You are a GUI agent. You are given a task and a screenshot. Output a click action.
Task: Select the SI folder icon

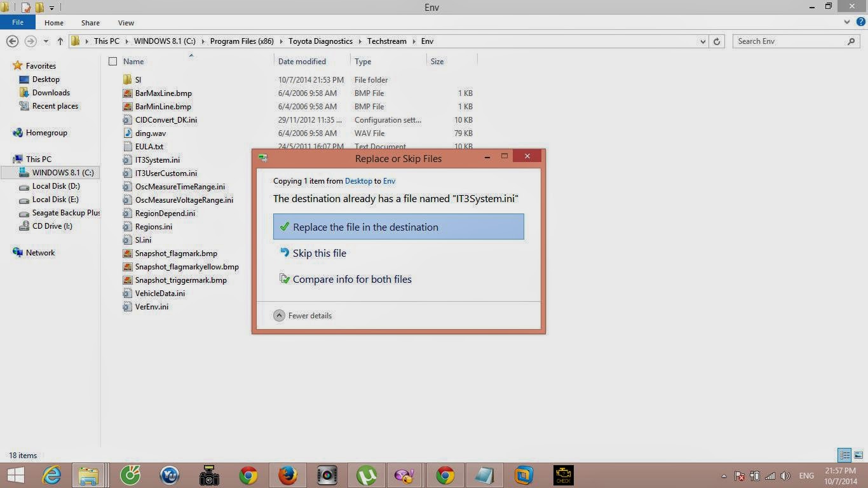click(127, 80)
